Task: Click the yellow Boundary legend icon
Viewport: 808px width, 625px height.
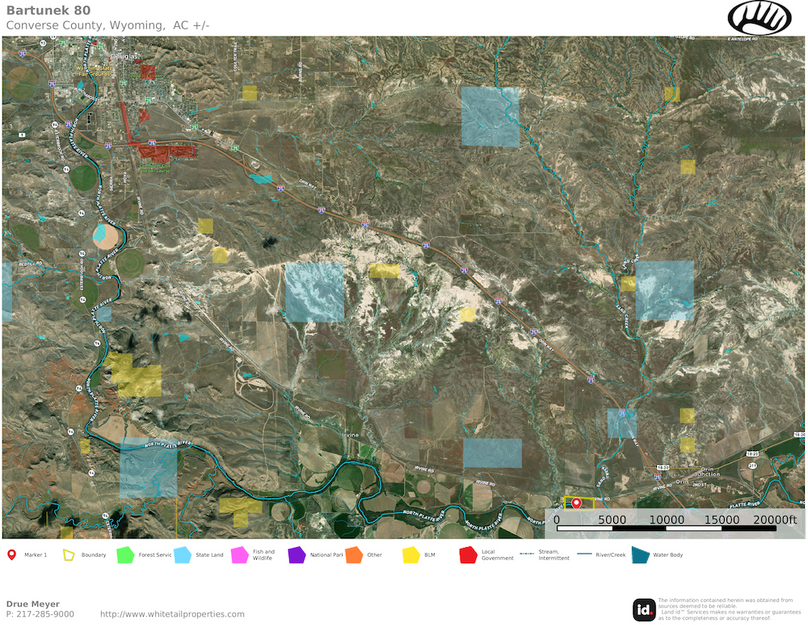Action: click(x=69, y=554)
